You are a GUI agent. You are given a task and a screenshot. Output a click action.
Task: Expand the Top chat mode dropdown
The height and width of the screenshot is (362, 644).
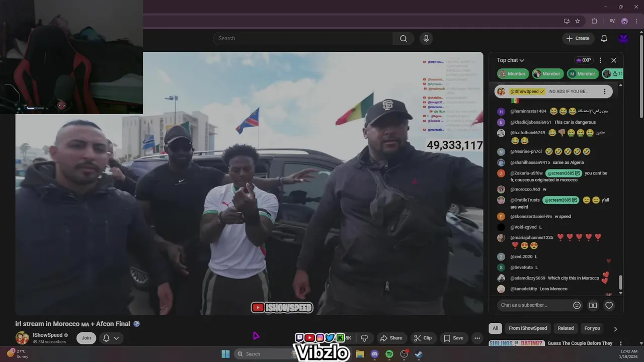click(511, 60)
